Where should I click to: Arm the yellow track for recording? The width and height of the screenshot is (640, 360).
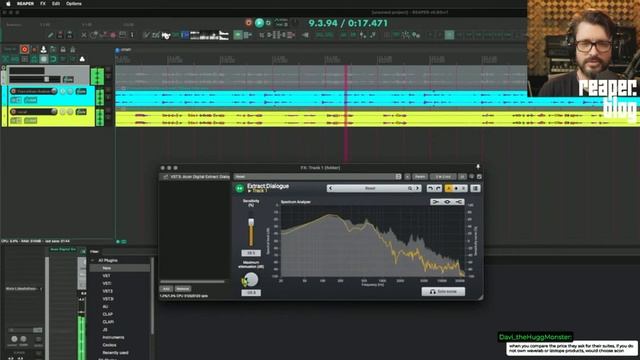13,111
